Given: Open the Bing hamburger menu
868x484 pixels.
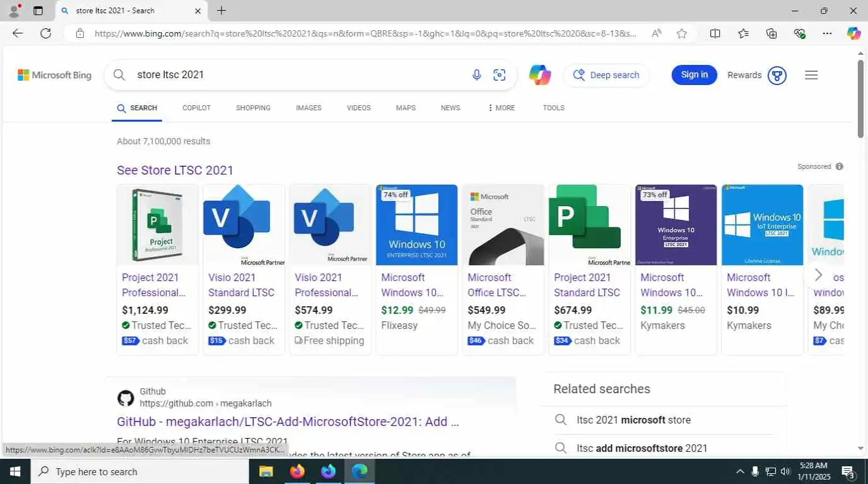Looking at the screenshot, I should [x=811, y=75].
